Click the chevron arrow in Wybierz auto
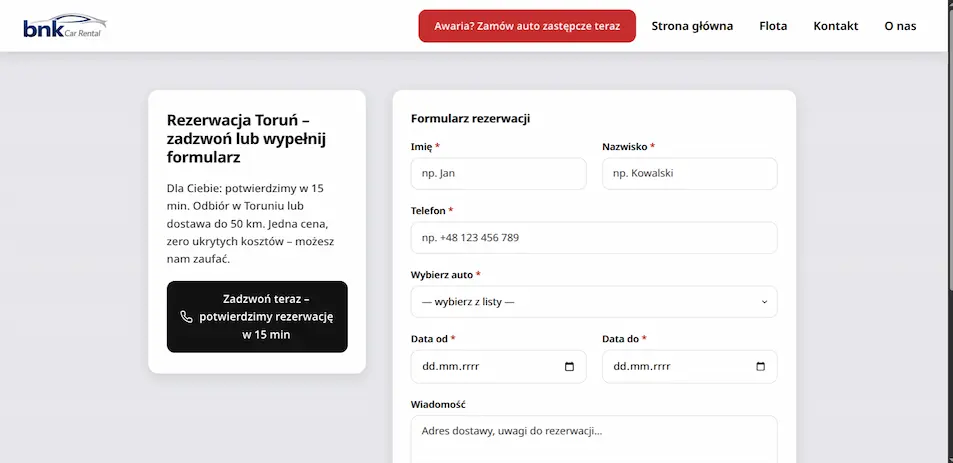The height and width of the screenshot is (463, 953). (764, 302)
